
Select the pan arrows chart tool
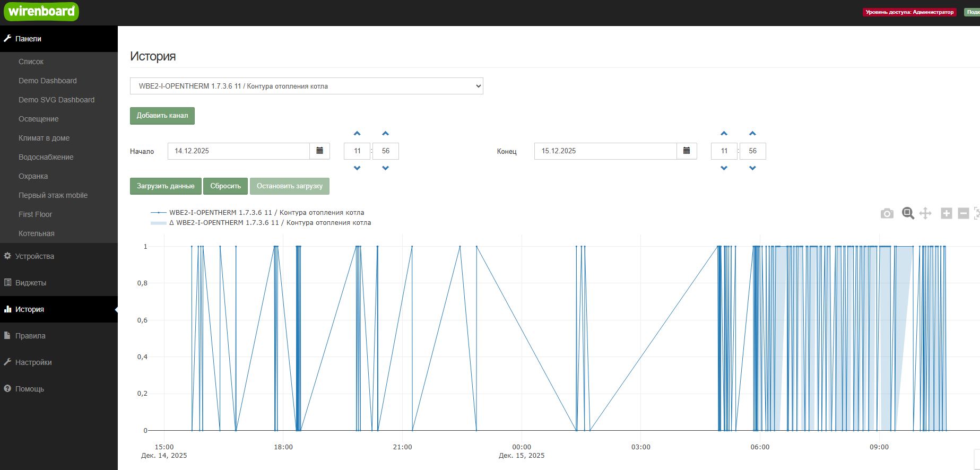tap(925, 213)
